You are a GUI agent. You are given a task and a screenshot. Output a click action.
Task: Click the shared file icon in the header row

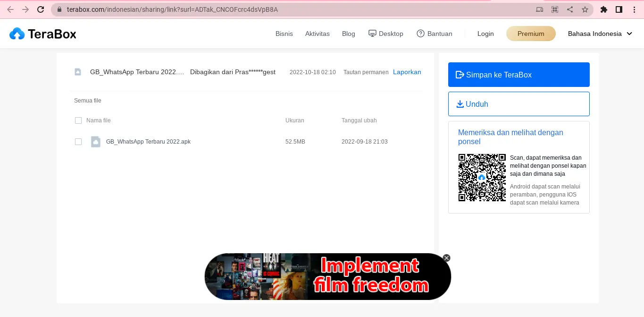coord(78,72)
